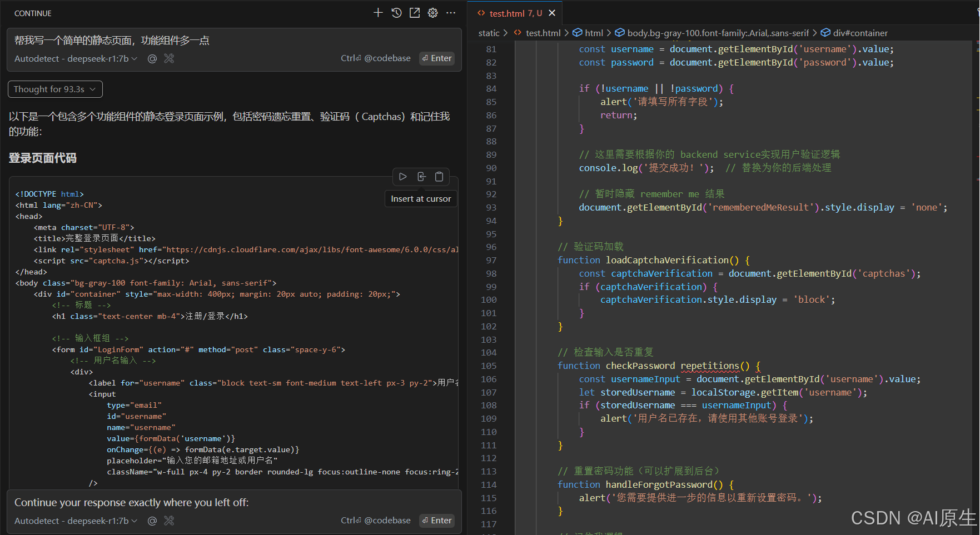Click the loadCaptchaVerification function name
Screen dimensions: 980x535
tap(666, 260)
